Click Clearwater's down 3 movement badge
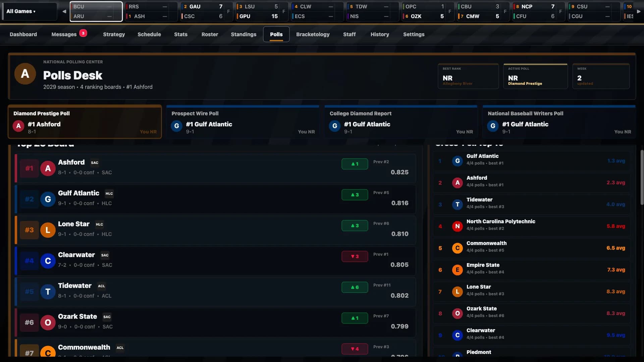The width and height of the screenshot is (644, 362). click(355, 256)
